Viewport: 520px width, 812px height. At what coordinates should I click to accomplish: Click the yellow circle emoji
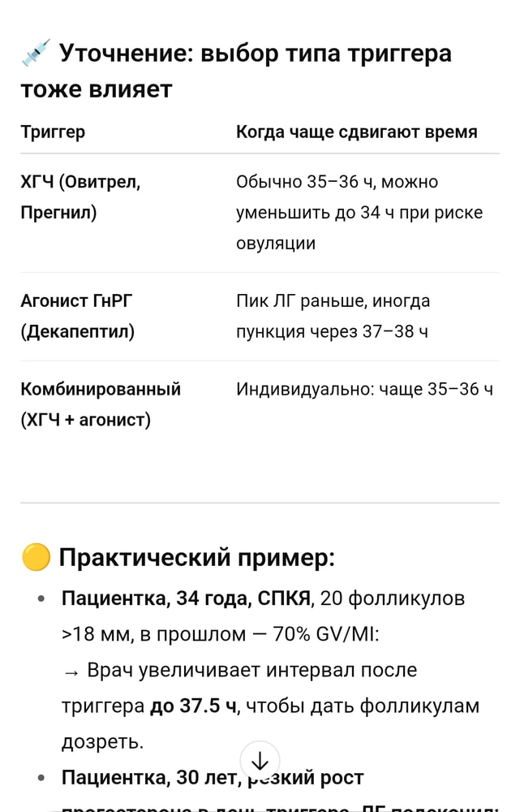click(x=36, y=558)
